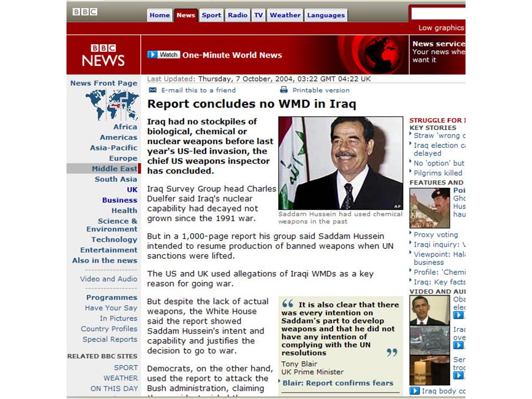Open In Pictures link
532x399 pixels.
coord(119,319)
